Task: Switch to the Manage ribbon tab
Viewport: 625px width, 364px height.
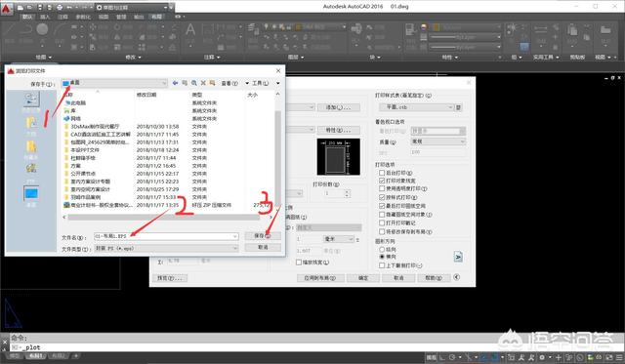Action: [121, 17]
